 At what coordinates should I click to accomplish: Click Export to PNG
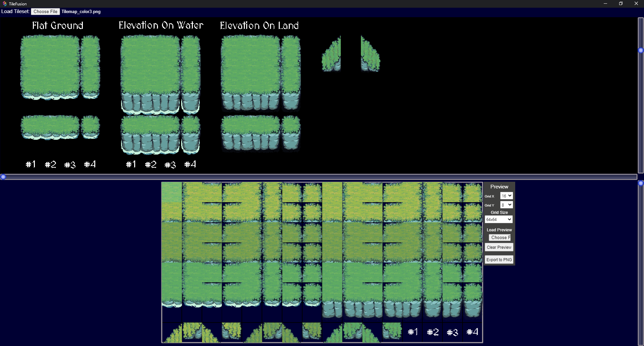click(499, 259)
